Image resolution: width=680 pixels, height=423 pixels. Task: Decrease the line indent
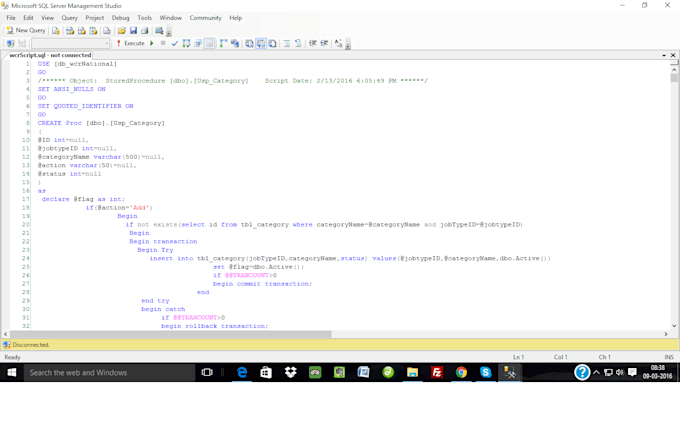pyautogui.click(x=312, y=43)
